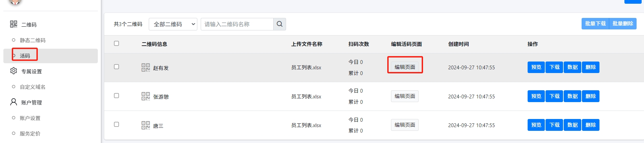Toggle the select-all checkbox in table header
Screen dimensions: 644x143
click(116, 43)
